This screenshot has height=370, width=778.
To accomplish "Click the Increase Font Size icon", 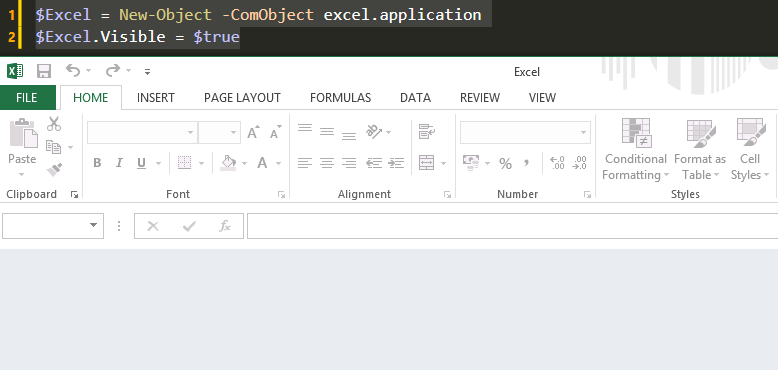I will click(253, 132).
